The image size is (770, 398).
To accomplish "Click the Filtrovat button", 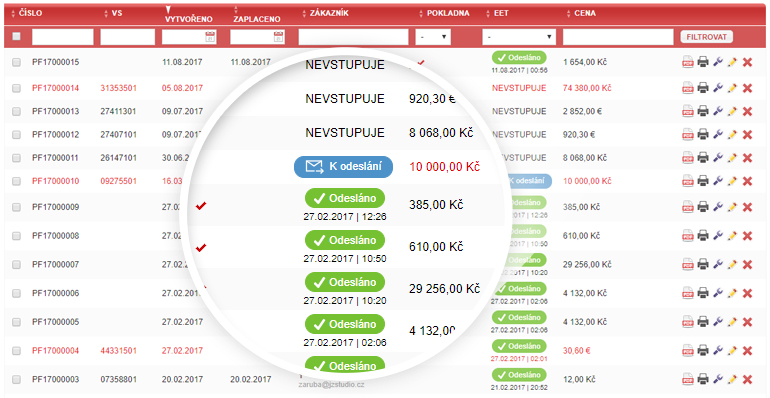I will pyautogui.click(x=707, y=37).
